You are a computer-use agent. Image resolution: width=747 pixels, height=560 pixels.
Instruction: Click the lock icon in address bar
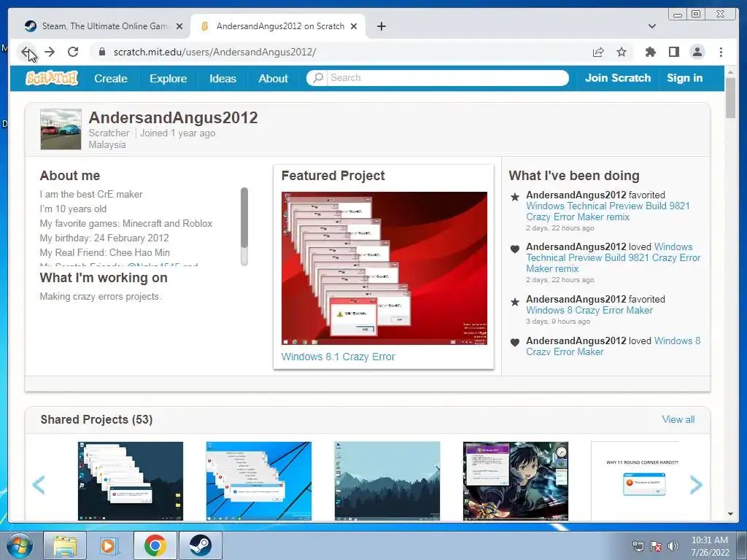point(101,52)
